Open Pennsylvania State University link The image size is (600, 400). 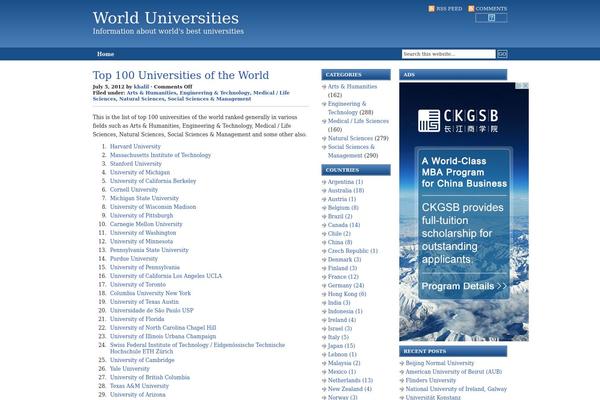[149, 250]
